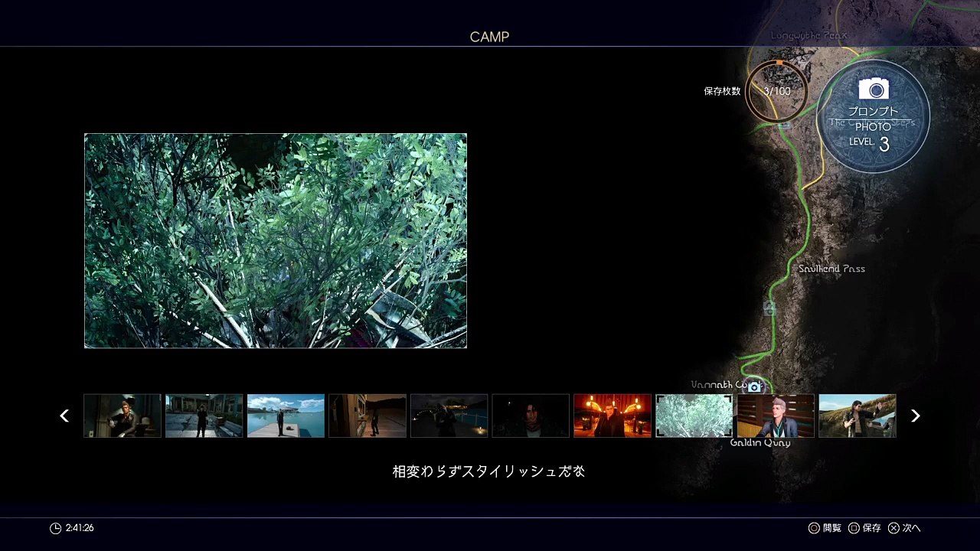The image size is (980, 551).
Task: Click the circle button icon for 閲覧
Action: coord(814,528)
